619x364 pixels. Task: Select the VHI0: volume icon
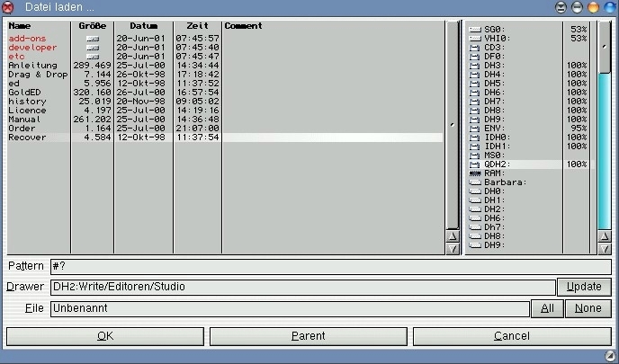point(475,39)
